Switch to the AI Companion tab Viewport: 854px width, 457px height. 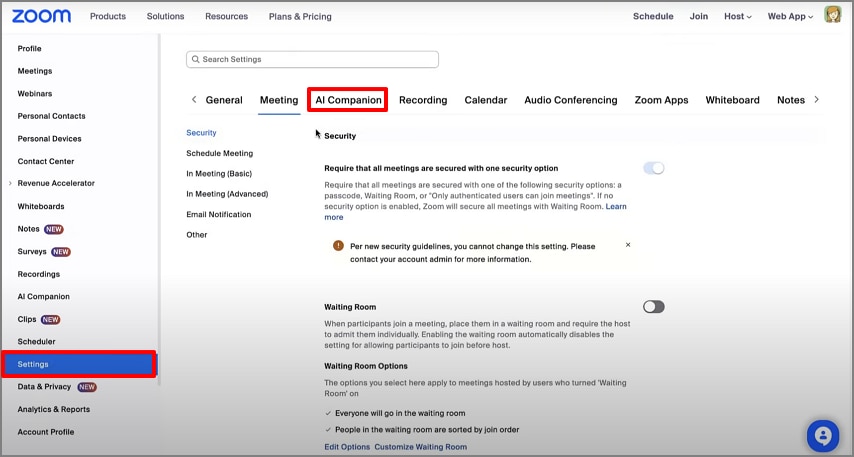point(348,100)
